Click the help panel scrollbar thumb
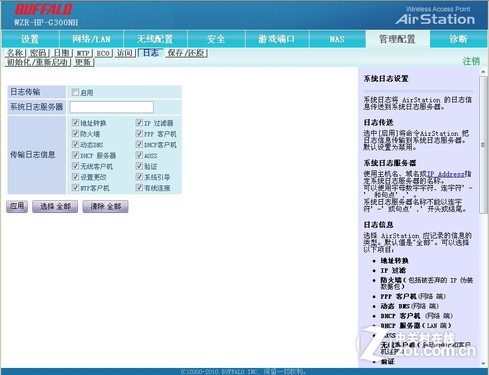The image size is (489, 375). pyautogui.click(x=483, y=145)
